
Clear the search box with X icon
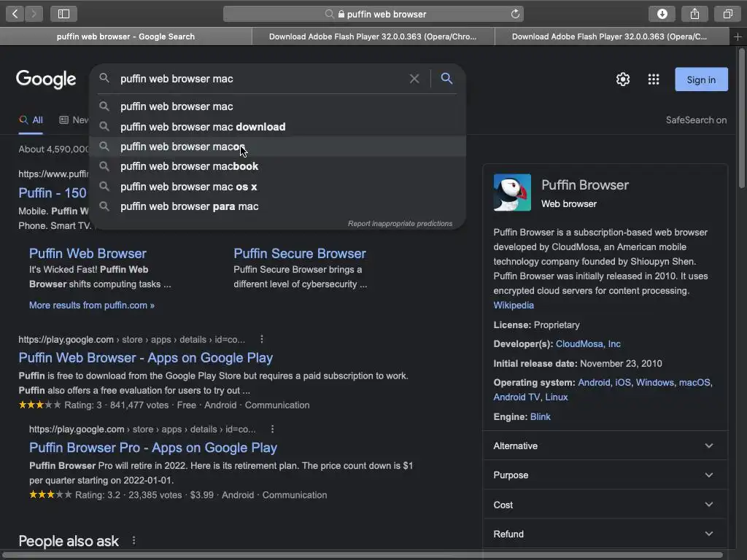tap(414, 79)
